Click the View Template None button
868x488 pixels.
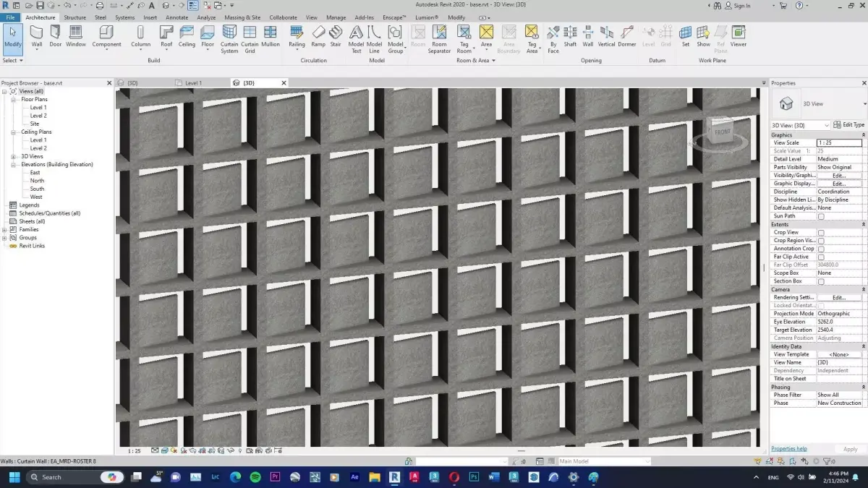tap(839, 354)
